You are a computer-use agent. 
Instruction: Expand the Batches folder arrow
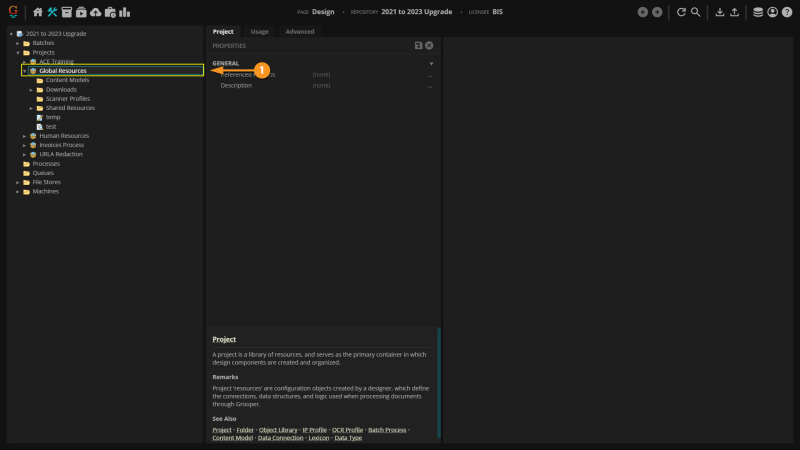coord(18,43)
